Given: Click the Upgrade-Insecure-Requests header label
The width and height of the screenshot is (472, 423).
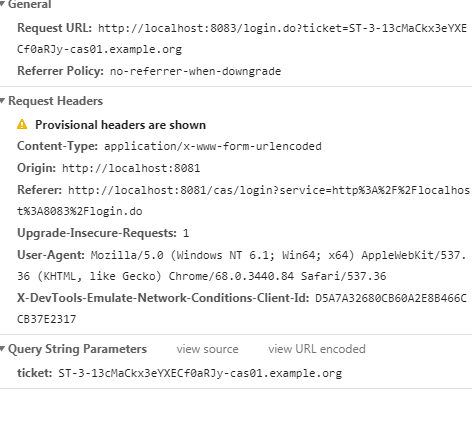Looking at the screenshot, I should click(x=97, y=233).
